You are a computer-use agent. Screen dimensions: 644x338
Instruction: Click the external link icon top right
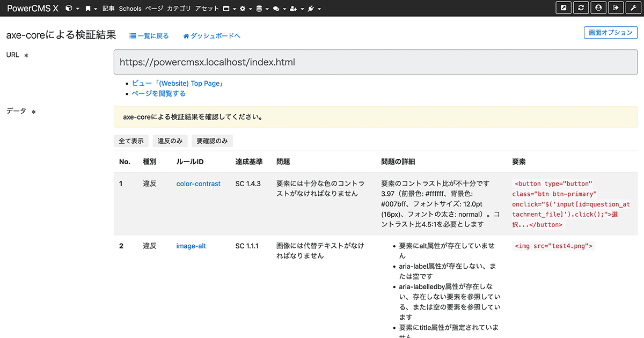tap(563, 8)
